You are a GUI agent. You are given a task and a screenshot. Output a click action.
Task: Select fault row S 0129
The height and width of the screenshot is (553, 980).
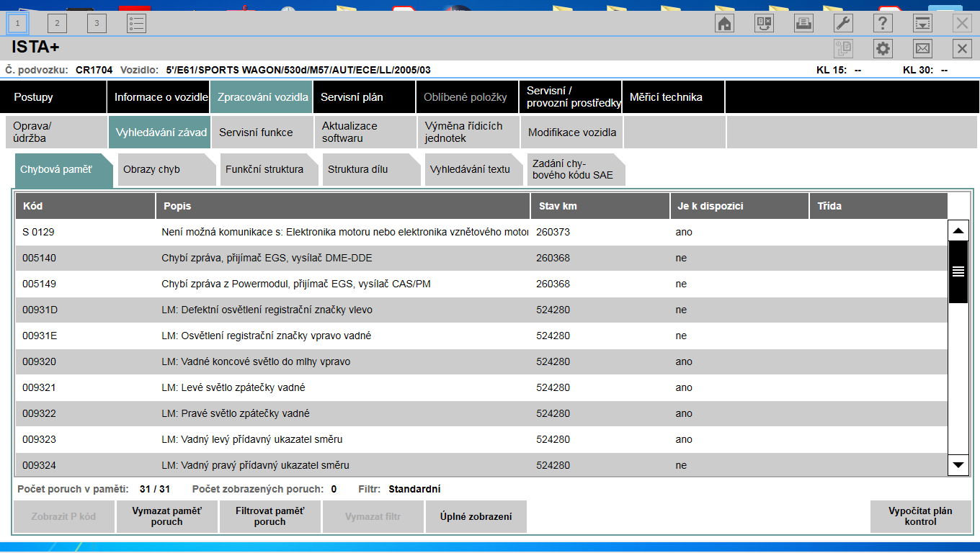click(481, 233)
